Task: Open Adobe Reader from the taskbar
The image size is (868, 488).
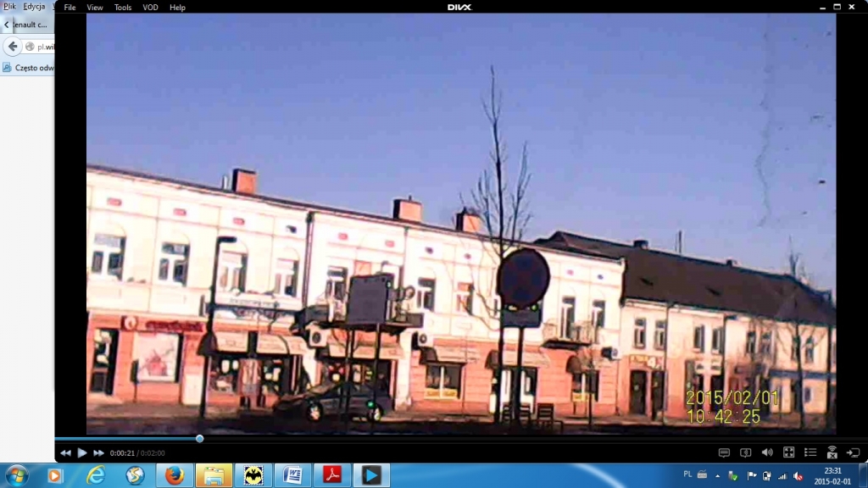Action: click(x=331, y=475)
